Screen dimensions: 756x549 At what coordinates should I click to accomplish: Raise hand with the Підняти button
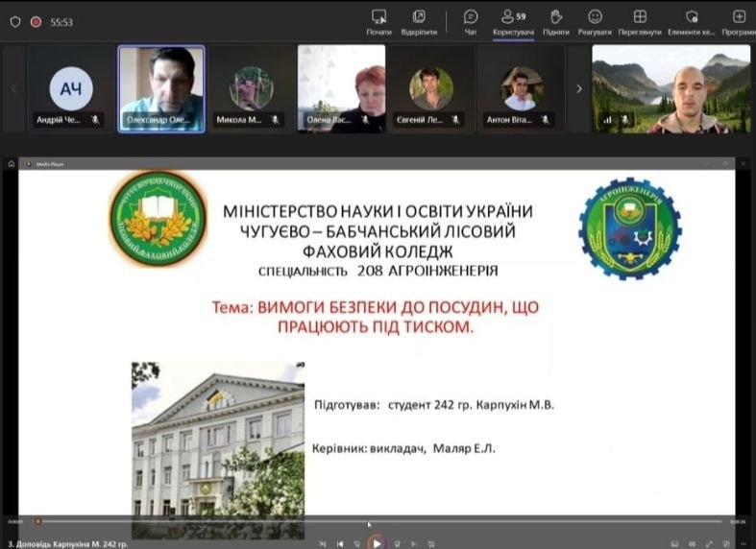coord(555,21)
